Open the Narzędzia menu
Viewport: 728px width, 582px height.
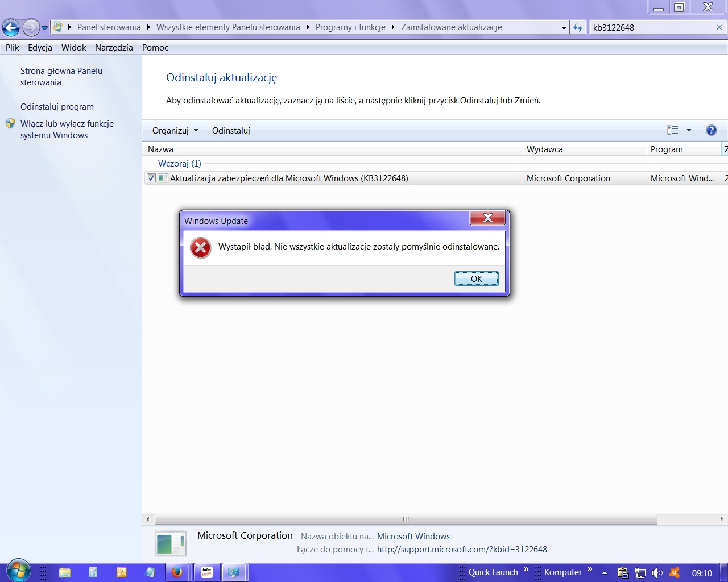click(x=114, y=48)
